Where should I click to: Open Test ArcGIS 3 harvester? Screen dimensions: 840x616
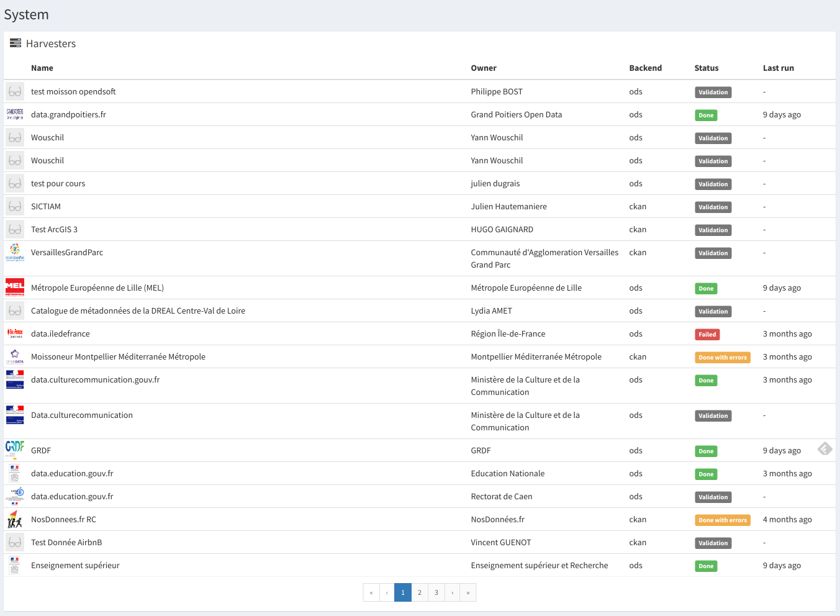(x=54, y=229)
